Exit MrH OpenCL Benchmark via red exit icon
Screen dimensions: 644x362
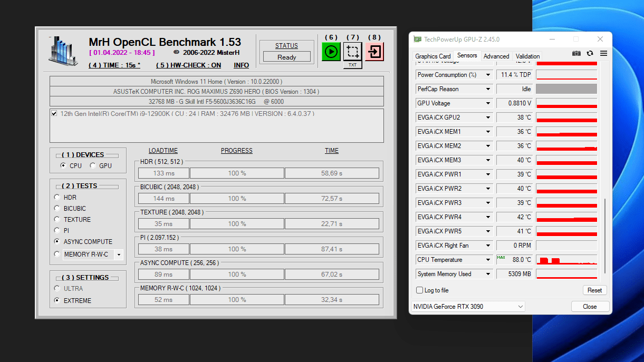click(374, 51)
